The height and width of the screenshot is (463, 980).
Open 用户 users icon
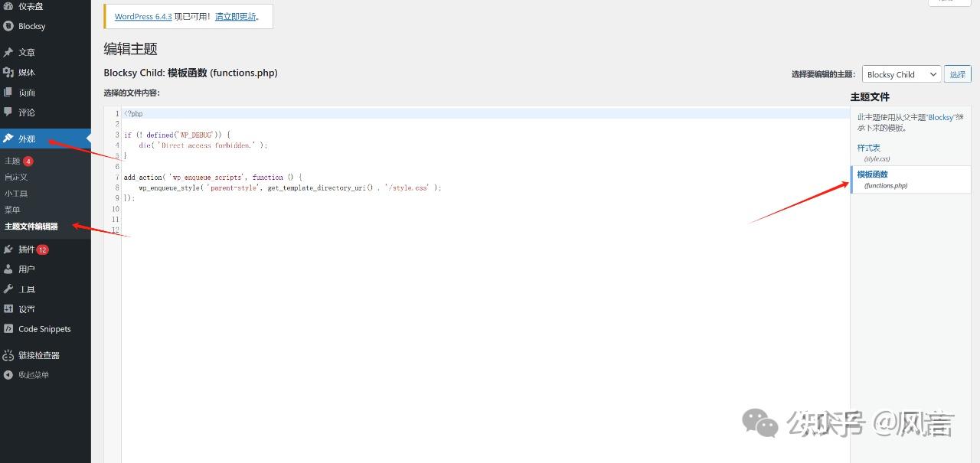[x=8, y=269]
